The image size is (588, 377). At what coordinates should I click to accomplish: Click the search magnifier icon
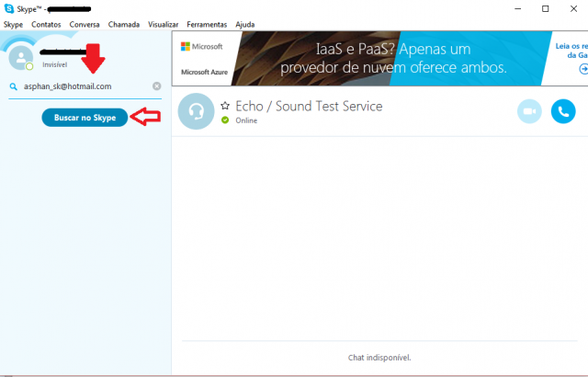[x=14, y=86]
